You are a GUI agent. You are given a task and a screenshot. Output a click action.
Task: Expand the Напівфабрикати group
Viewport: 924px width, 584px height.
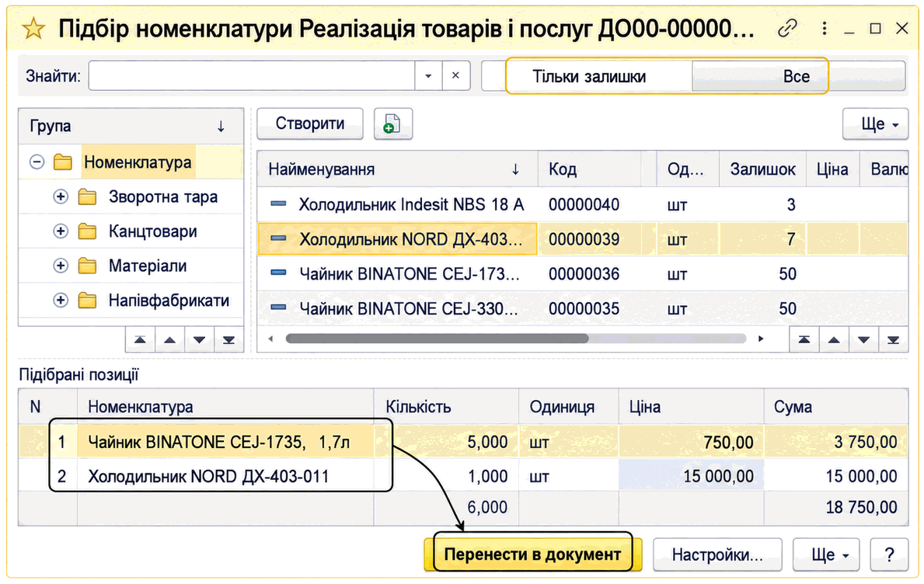tap(61, 301)
